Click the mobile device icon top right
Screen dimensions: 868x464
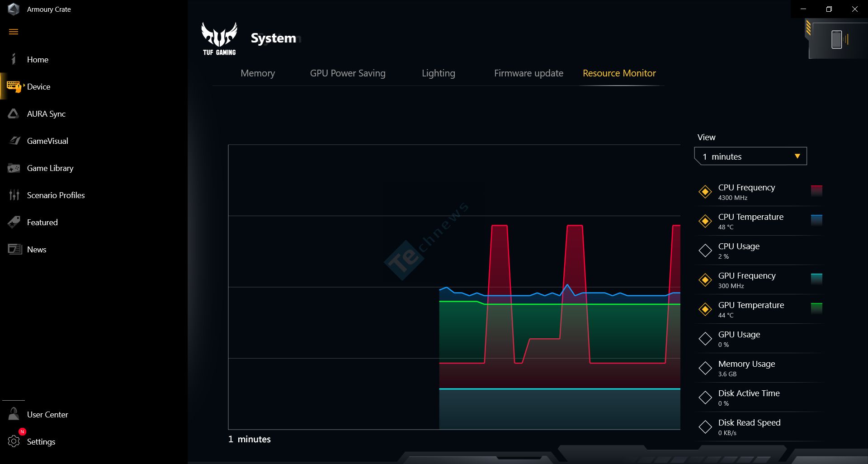pyautogui.click(x=836, y=39)
